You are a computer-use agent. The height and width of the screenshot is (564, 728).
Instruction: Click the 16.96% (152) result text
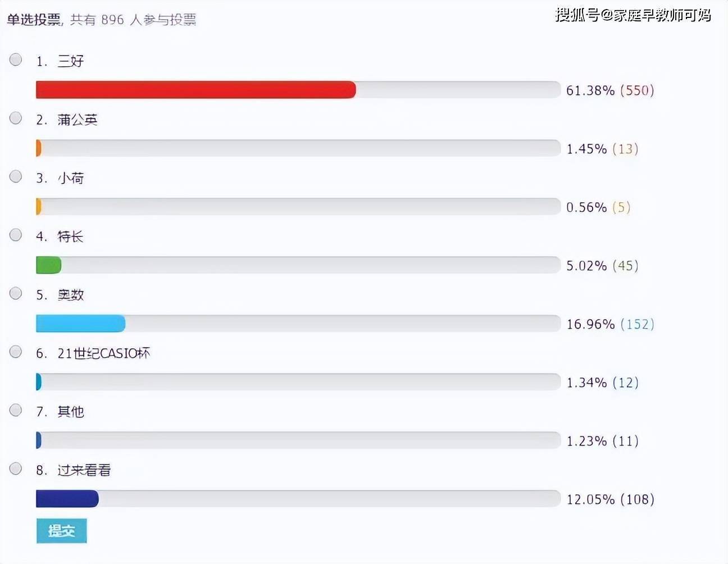click(x=610, y=324)
